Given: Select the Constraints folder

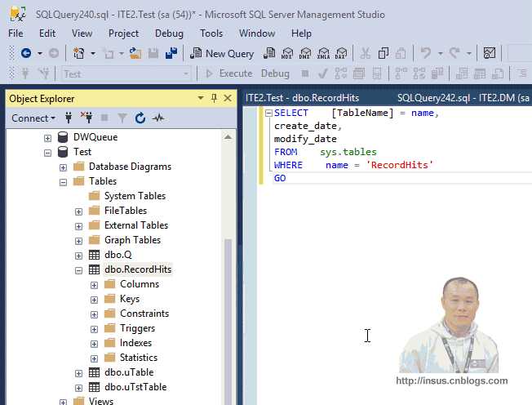Looking at the screenshot, I should [144, 314].
